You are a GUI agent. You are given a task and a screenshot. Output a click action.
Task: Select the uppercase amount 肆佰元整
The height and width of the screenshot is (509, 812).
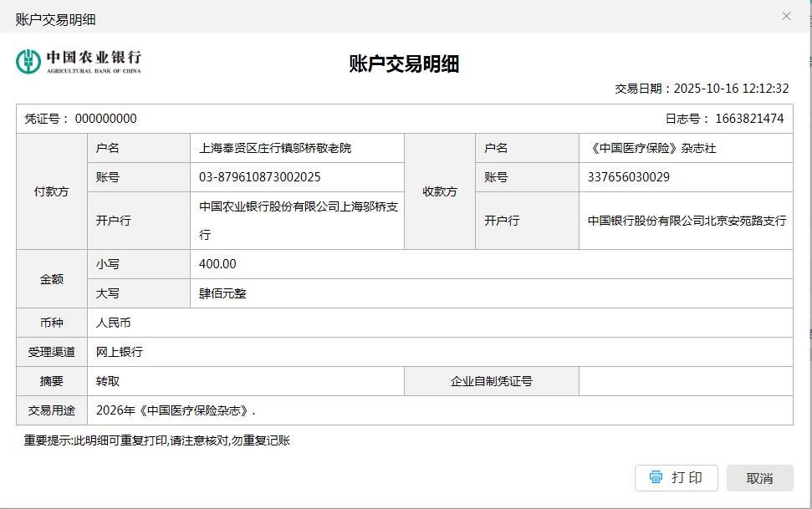222,293
